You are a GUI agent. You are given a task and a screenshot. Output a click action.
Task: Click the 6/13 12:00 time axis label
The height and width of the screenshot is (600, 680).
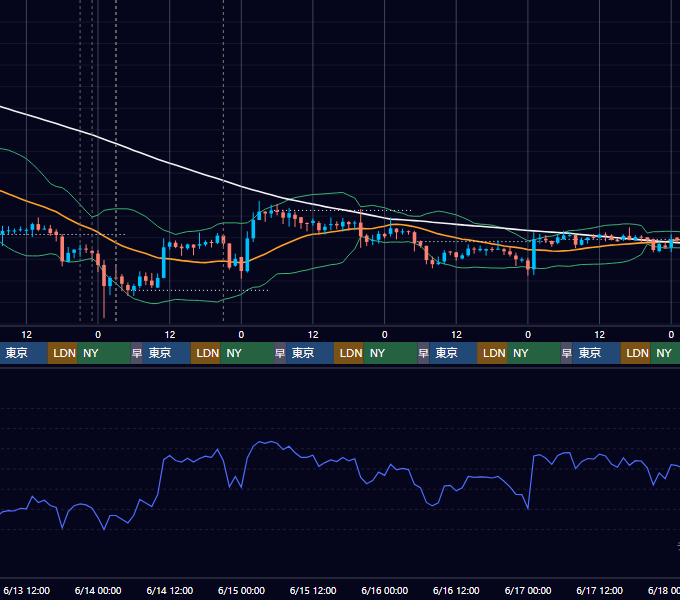click(26, 590)
